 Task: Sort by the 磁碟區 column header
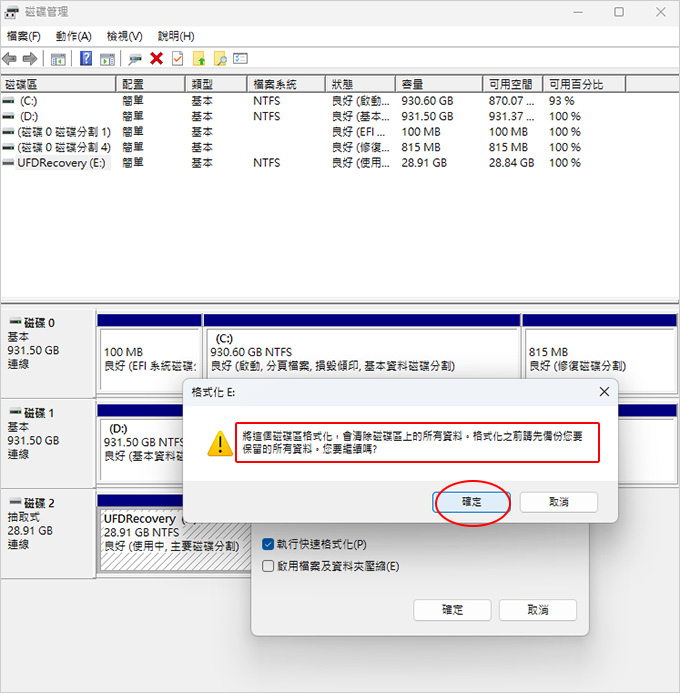tap(58, 84)
